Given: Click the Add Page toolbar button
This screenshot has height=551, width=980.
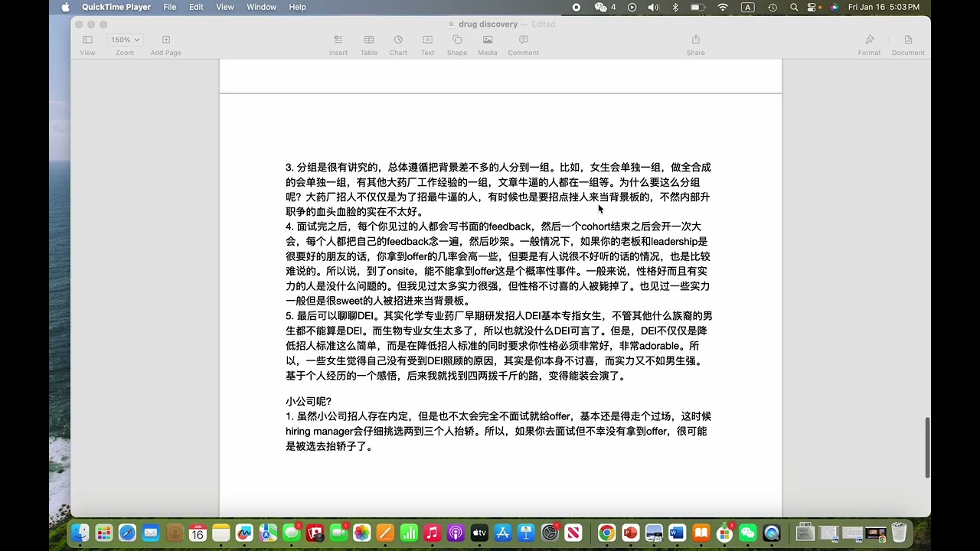Looking at the screenshot, I should (x=166, y=44).
